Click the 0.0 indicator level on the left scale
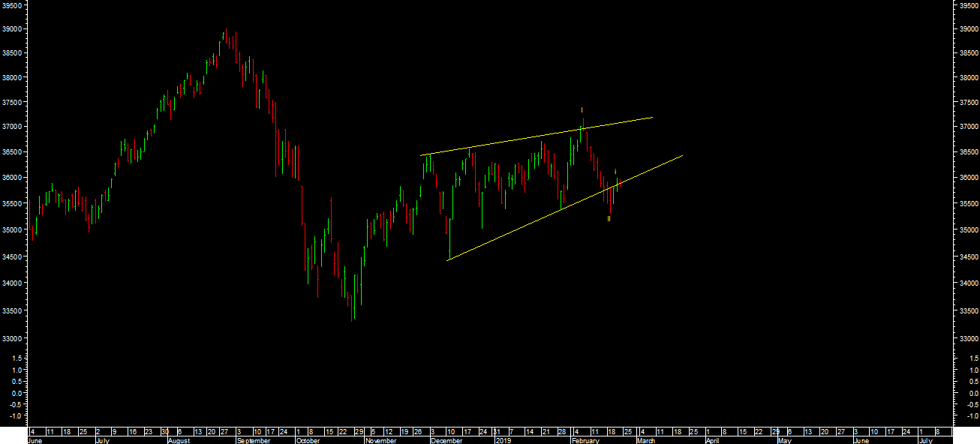This screenshot has width=980, height=444. 15,393
